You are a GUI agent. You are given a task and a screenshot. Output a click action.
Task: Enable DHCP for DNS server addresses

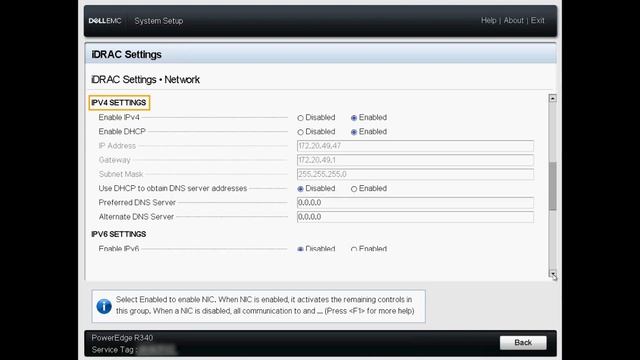click(x=354, y=189)
